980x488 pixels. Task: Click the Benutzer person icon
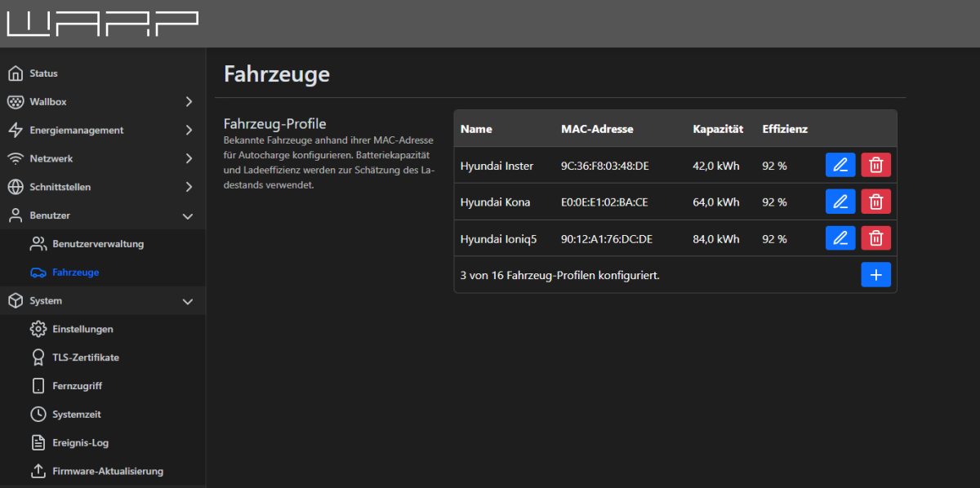pos(16,215)
